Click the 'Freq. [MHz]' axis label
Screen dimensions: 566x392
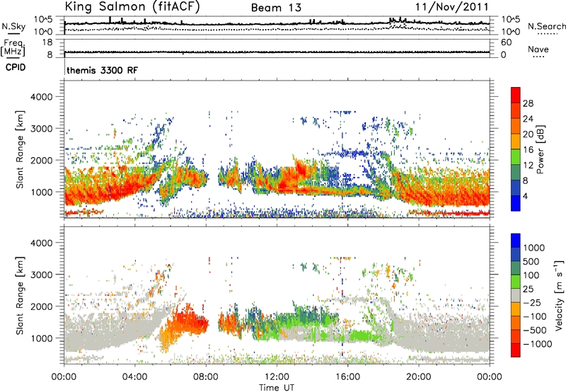13,47
